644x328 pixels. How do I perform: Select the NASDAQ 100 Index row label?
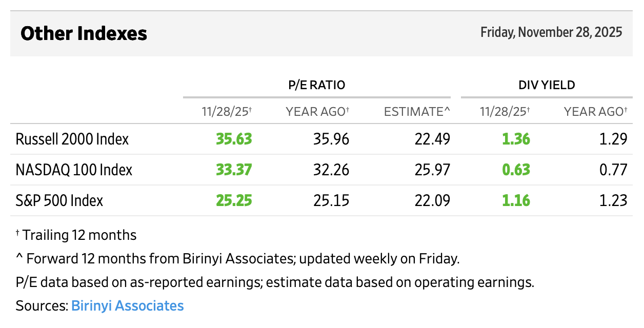[74, 170]
